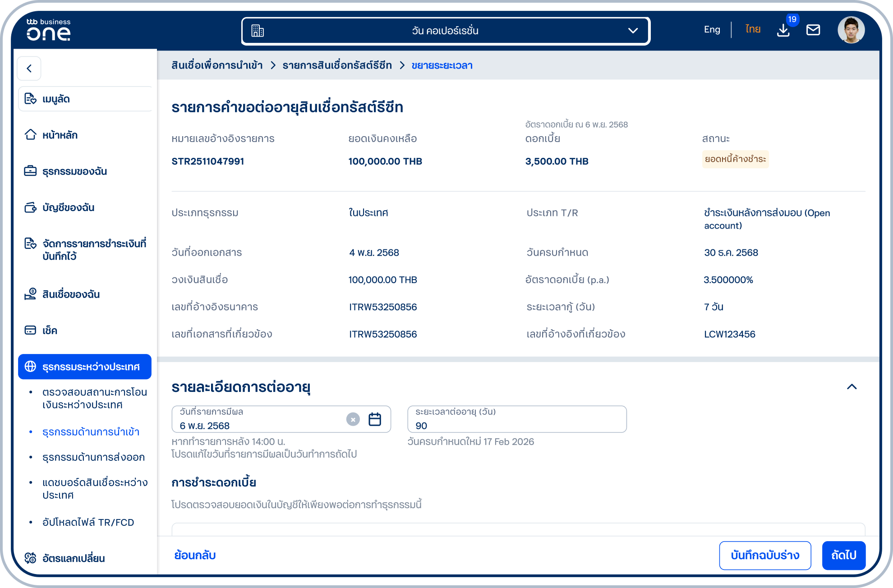Click the ttb business one logo
The width and height of the screenshot is (893, 588).
point(48,30)
